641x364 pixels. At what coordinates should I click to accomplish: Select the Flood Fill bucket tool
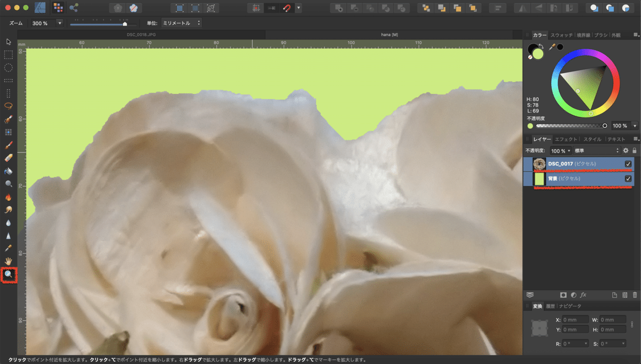pos(9,171)
